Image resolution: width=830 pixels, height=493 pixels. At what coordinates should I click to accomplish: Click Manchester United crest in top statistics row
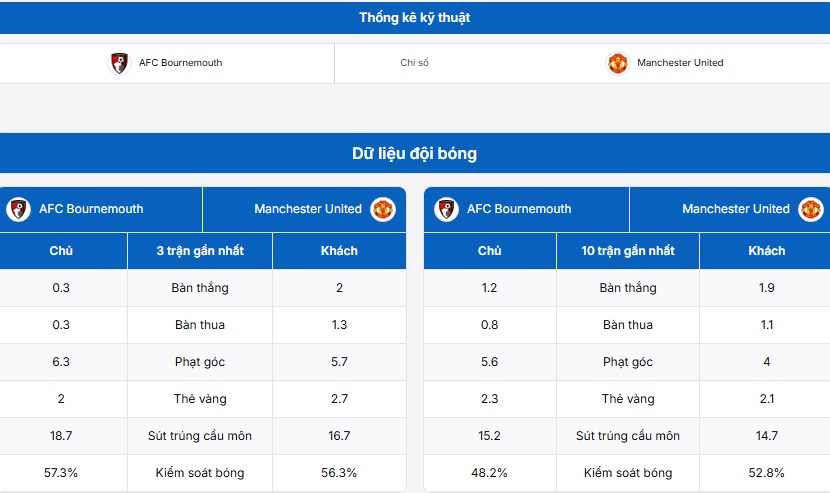(618, 63)
